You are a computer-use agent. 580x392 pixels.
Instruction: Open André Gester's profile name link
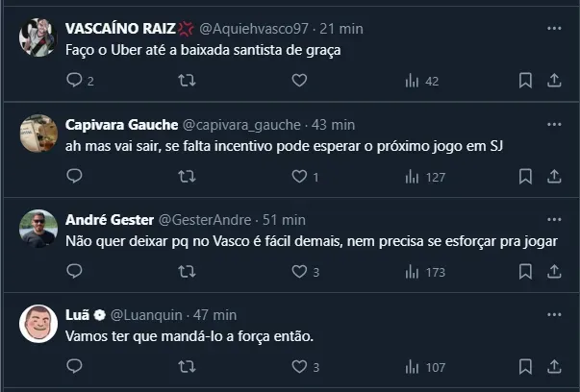pyautogui.click(x=107, y=220)
